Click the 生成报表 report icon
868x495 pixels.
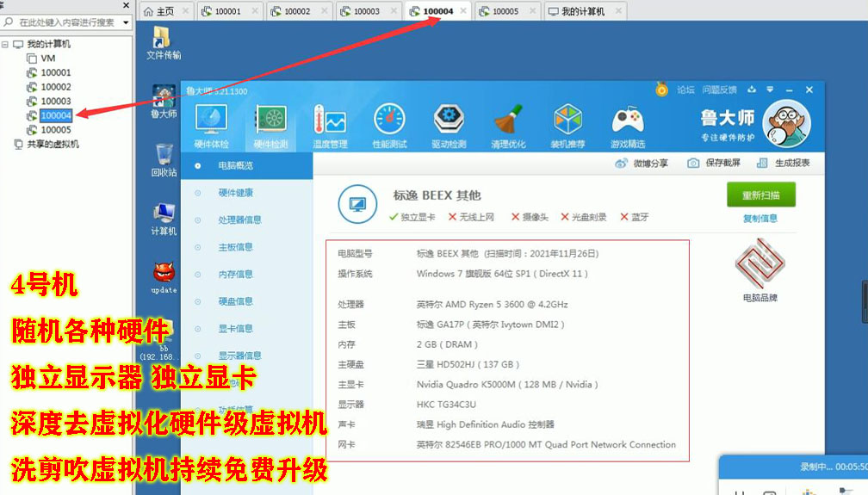(762, 163)
